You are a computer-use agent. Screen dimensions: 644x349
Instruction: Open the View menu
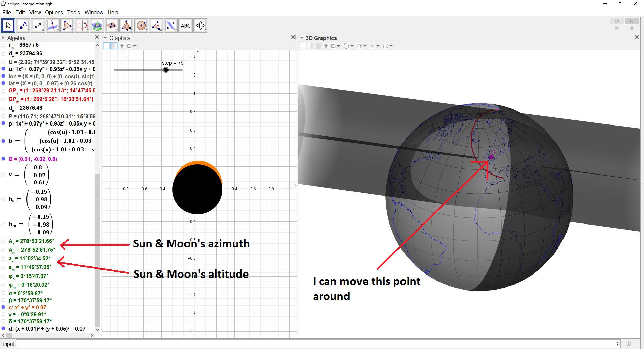(35, 12)
